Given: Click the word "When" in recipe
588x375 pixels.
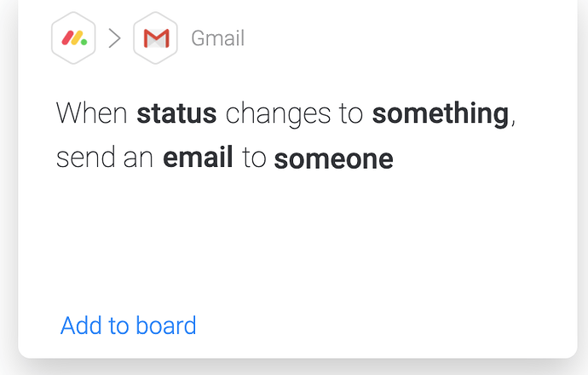Looking at the screenshot, I should point(92,113).
